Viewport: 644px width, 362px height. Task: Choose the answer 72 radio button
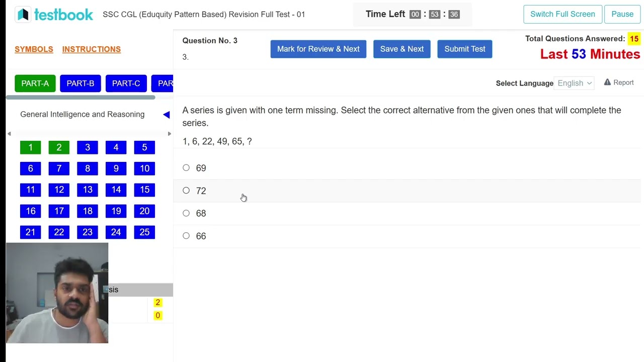pos(186,191)
